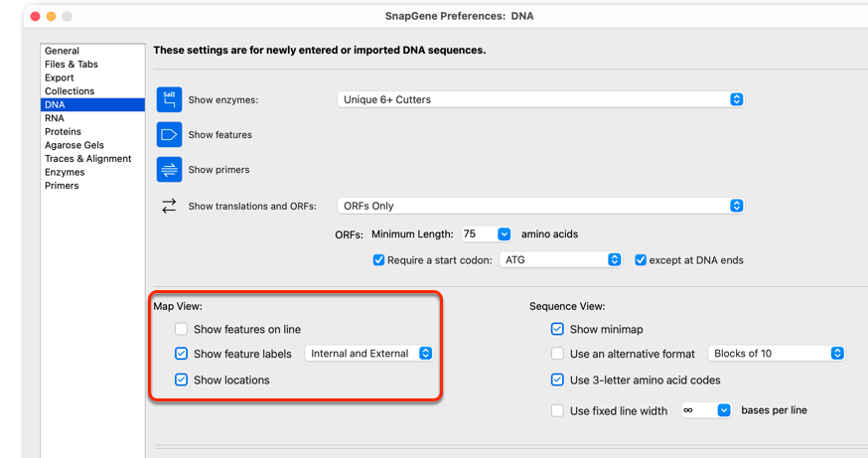Toggle the Show features icon button
Viewport: 868px width, 458px height.
point(169,134)
